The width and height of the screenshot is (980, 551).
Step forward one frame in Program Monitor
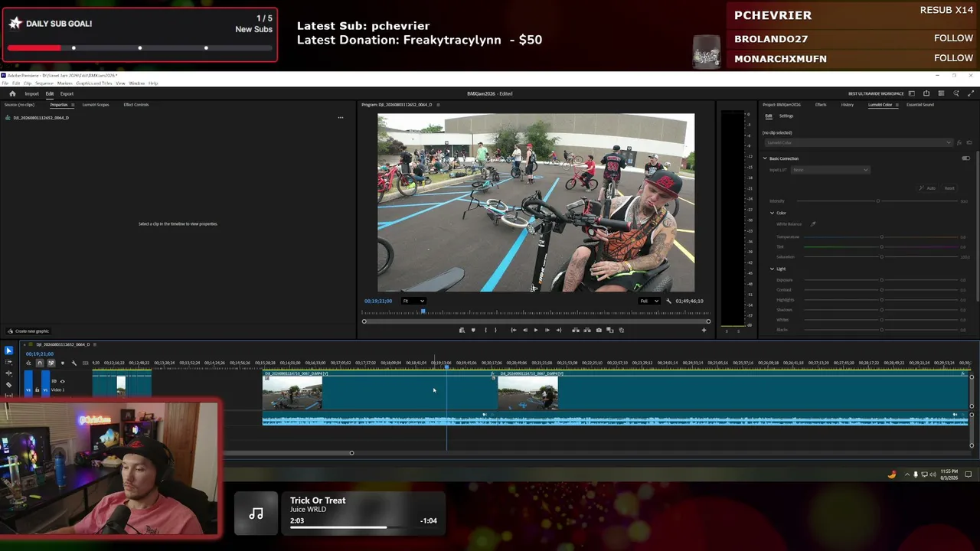(547, 330)
